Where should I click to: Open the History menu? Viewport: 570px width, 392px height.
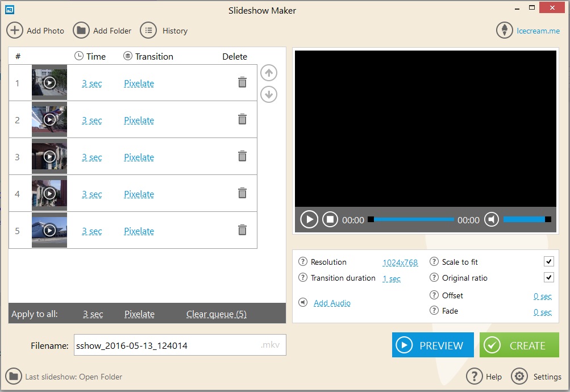point(164,31)
